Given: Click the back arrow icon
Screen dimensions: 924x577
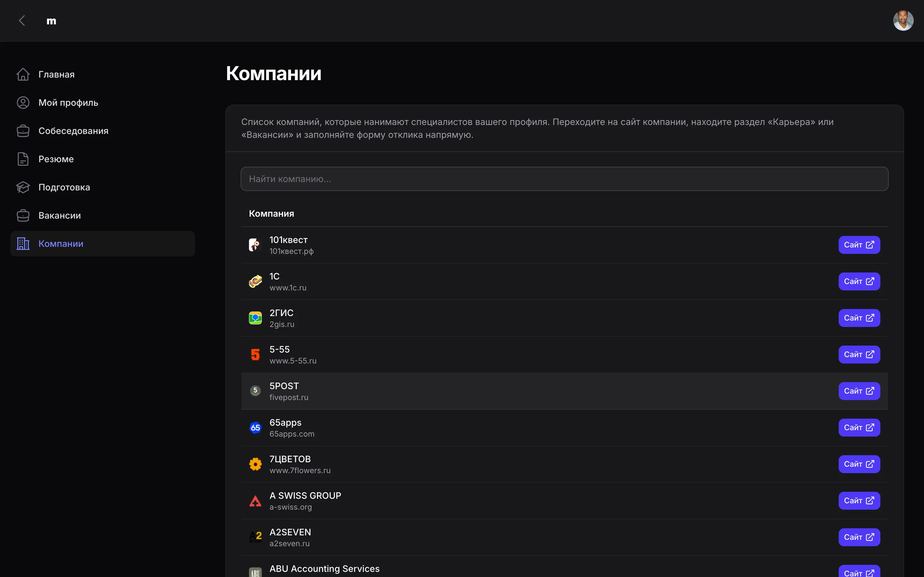Looking at the screenshot, I should tap(22, 21).
